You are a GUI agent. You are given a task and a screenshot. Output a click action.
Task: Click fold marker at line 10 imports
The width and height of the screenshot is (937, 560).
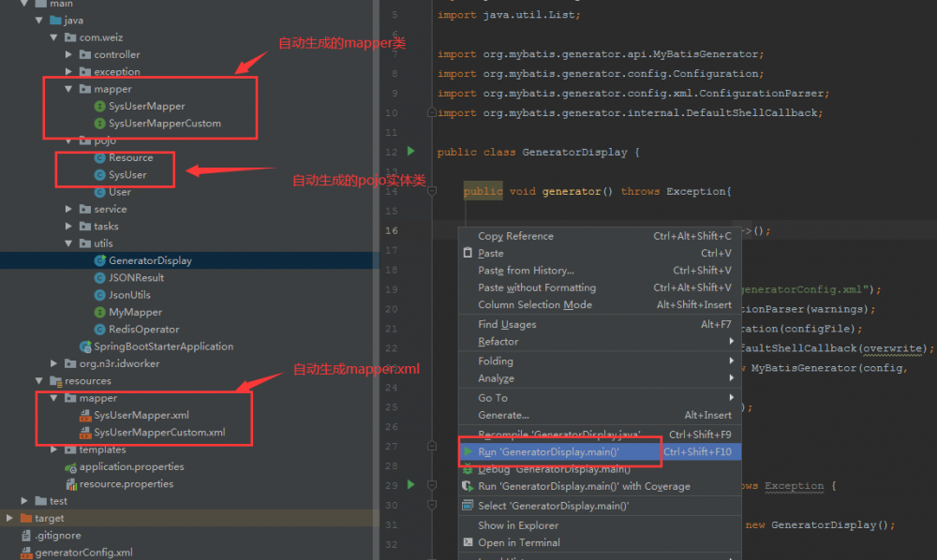[431, 112]
